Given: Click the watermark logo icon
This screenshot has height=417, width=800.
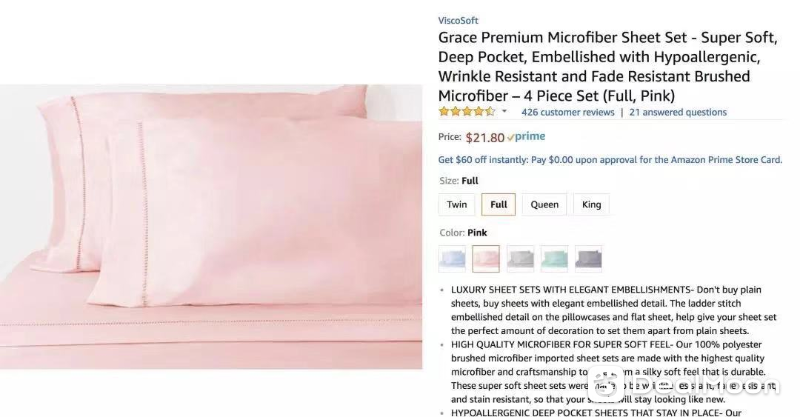Looking at the screenshot, I should click(x=605, y=384).
